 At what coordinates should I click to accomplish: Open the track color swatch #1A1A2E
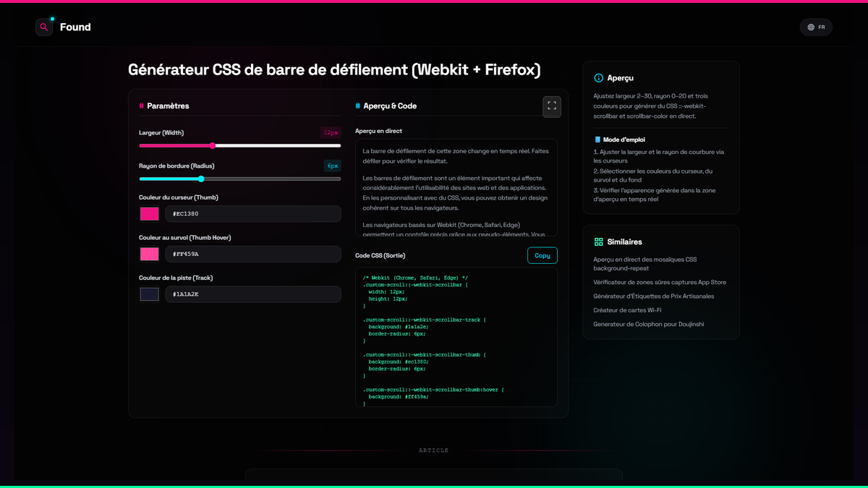tap(150, 294)
